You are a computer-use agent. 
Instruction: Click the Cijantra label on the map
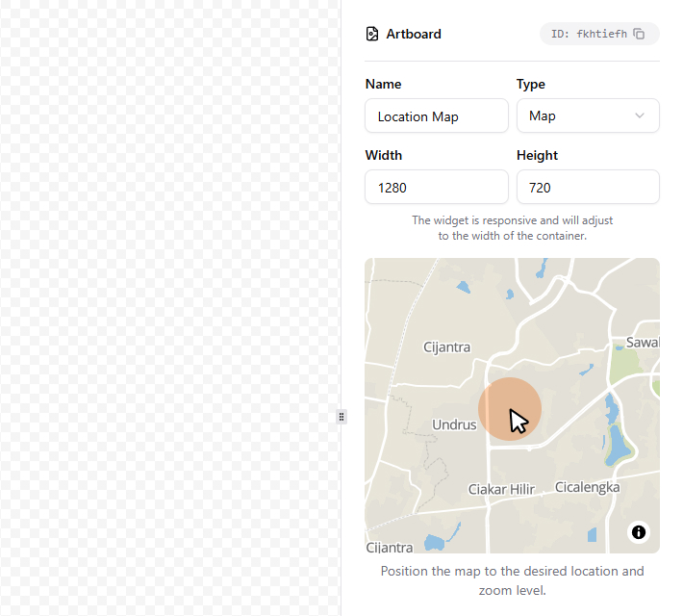point(446,346)
